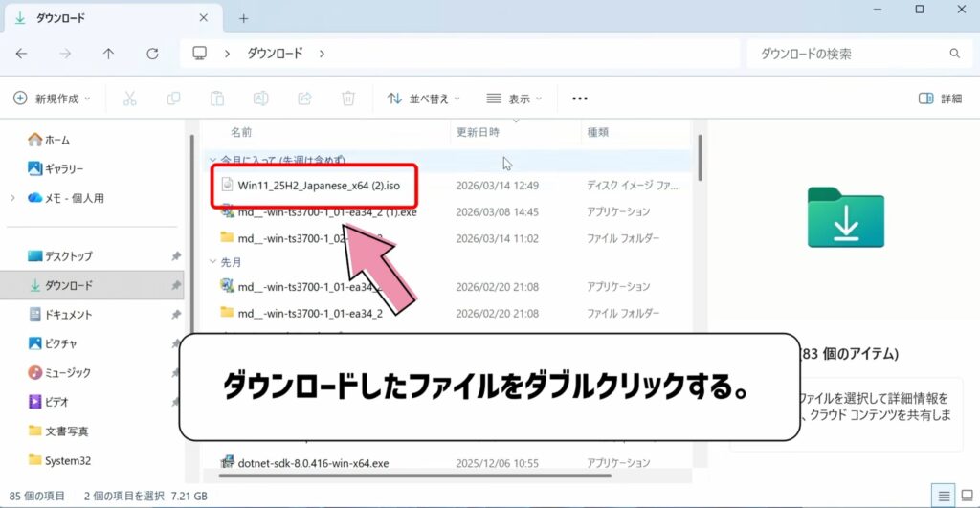This screenshot has height=508, width=980.
Task: Expand chevron before ダウンロード in address bar
Action: pyautogui.click(x=228, y=54)
